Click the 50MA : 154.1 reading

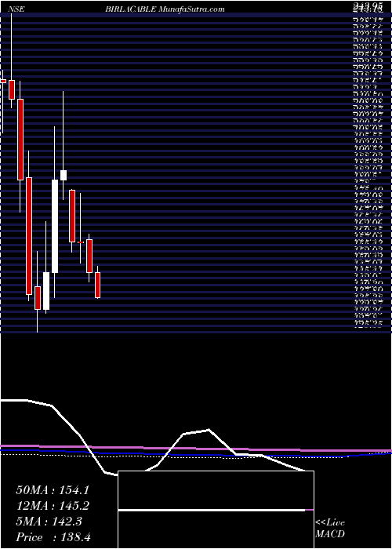53,490
